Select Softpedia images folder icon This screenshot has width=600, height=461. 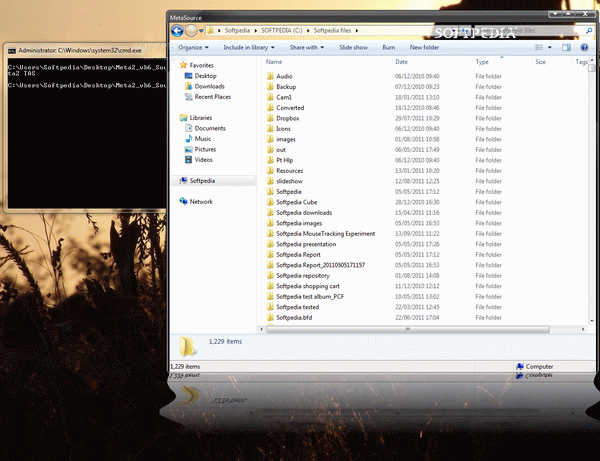click(x=270, y=223)
